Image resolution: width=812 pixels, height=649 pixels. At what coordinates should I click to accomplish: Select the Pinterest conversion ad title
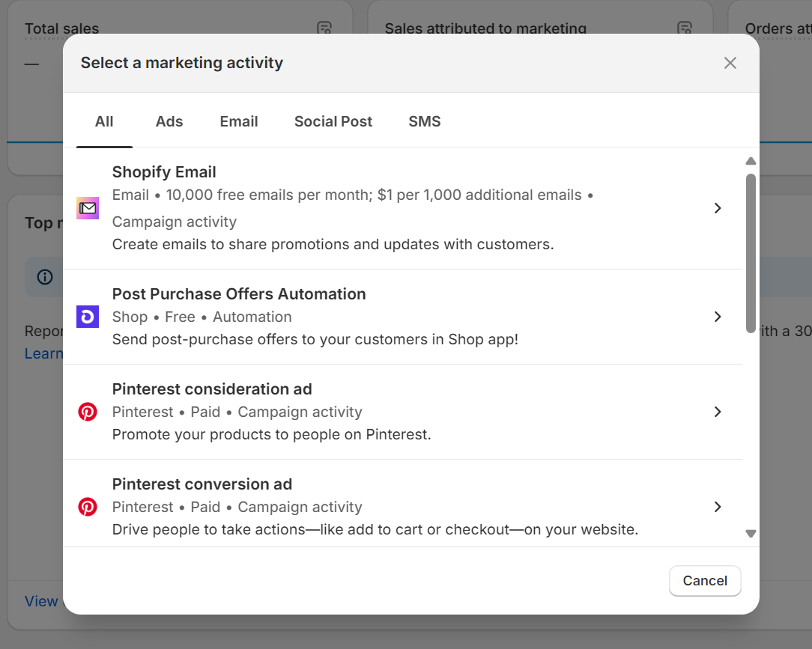[x=202, y=484]
